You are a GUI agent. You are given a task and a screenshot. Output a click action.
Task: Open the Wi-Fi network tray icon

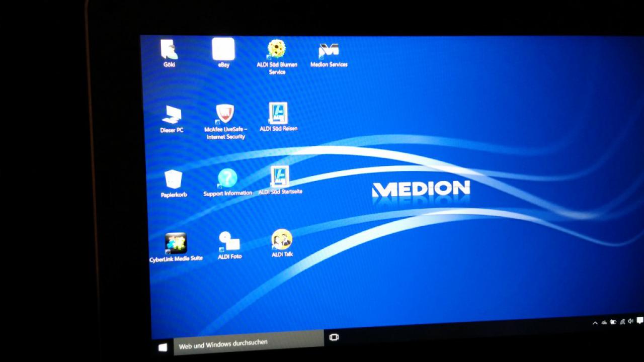click(x=622, y=322)
